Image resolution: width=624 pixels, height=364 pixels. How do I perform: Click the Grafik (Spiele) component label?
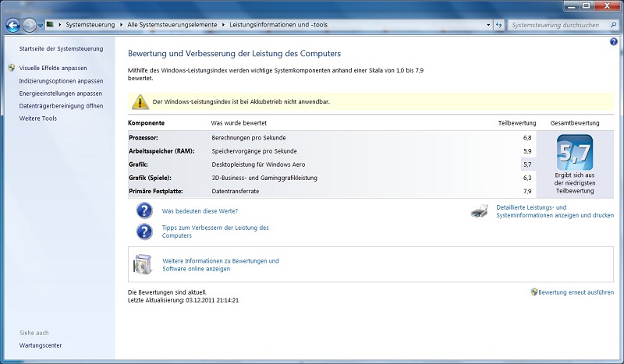click(x=150, y=178)
